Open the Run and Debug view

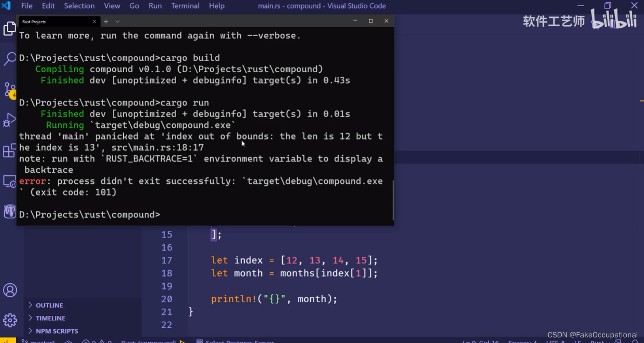click(9, 120)
